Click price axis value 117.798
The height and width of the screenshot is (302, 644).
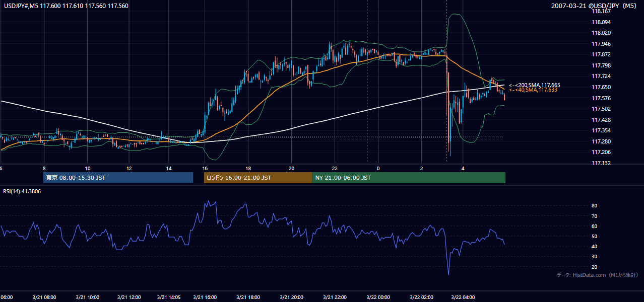point(601,65)
